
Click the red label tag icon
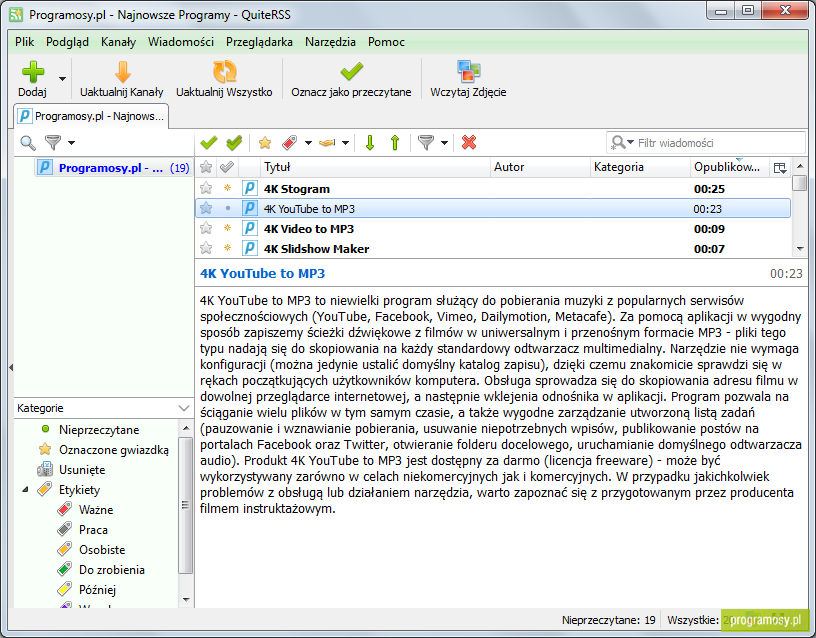coord(289,142)
